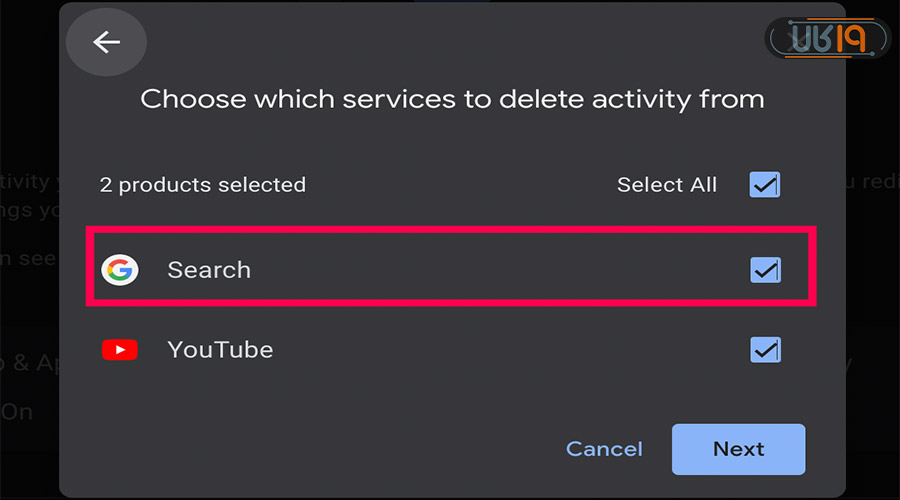Deselect the YouTube service checkbox

[x=765, y=350]
